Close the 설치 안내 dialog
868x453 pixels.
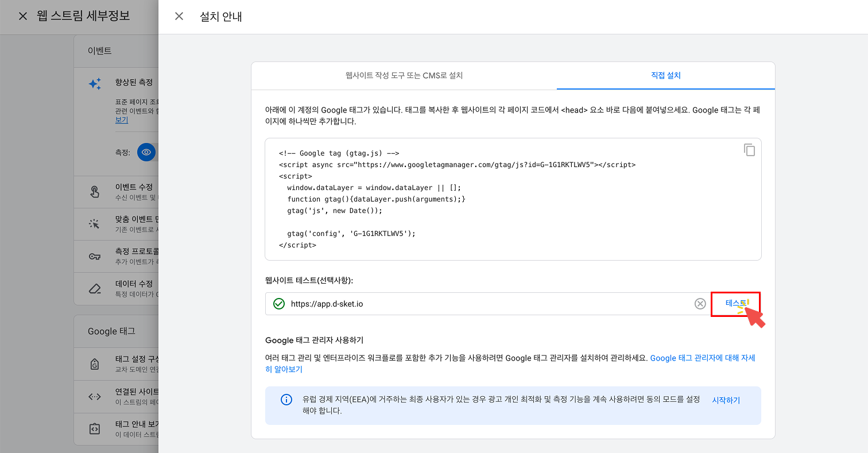(x=179, y=16)
